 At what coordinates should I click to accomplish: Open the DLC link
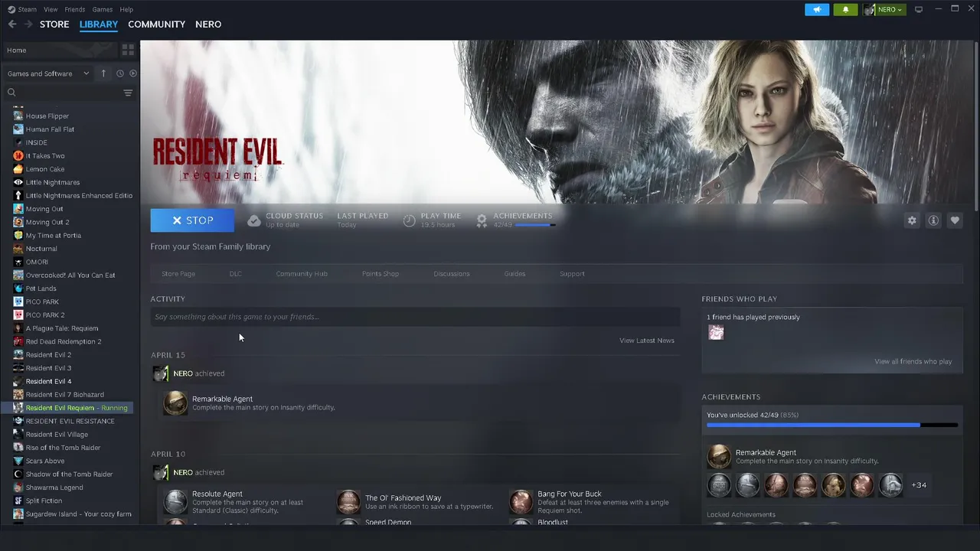tap(235, 274)
